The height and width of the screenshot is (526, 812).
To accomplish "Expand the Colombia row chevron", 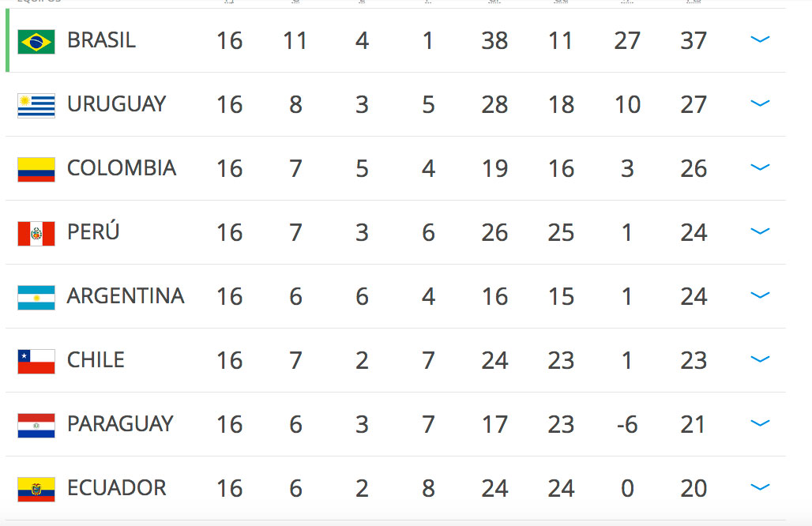I will 760,167.
